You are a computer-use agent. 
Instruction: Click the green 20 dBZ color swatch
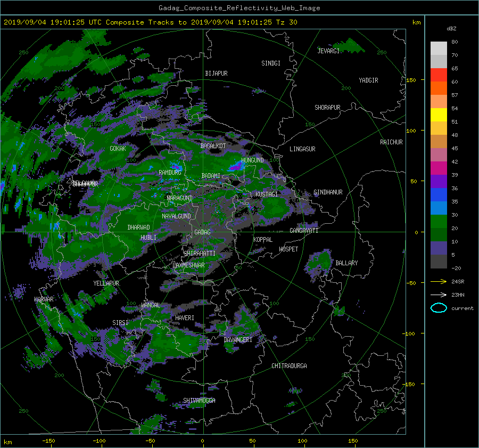[439, 222]
